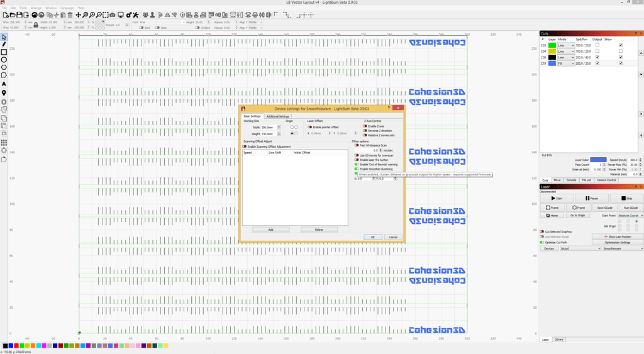Screen dimensions: 644x354
Task: Click the Optimization Settings button
Action: (x=618, y=242)
